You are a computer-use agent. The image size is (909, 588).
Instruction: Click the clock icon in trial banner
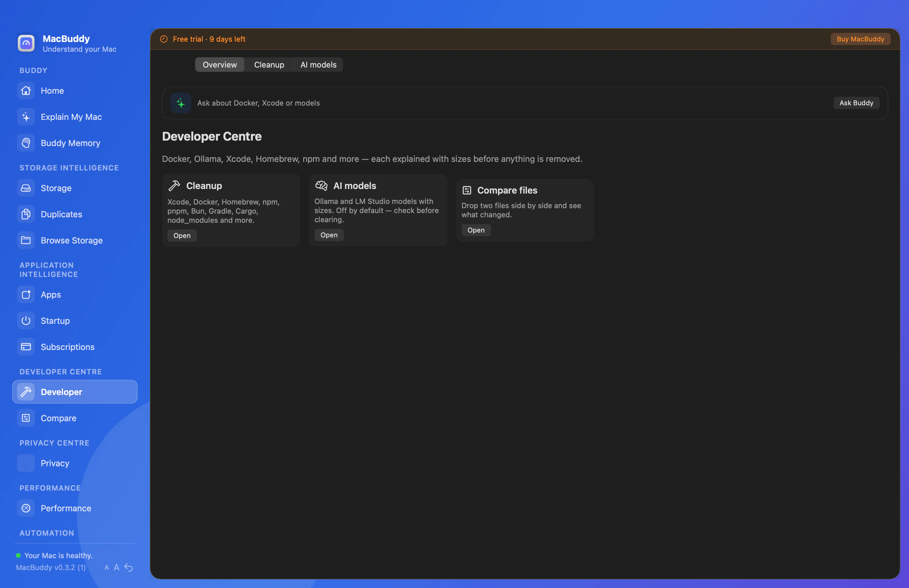pyautogui.click(x=164, y=39)
